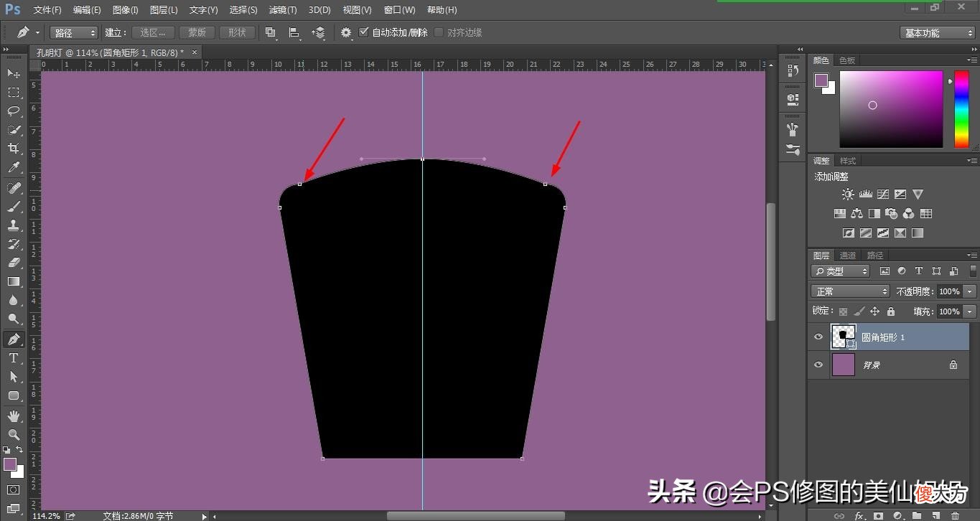Click 蒙版 button
The height and width of the screenshot is (521, 980).
(197, 32)
